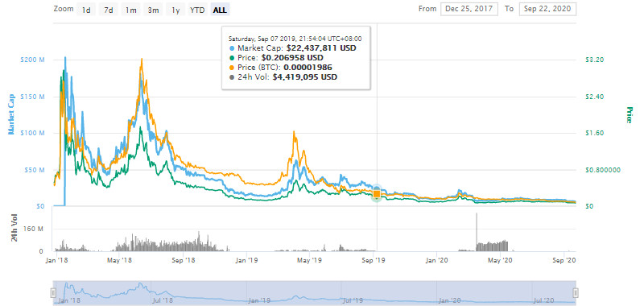Edit the From date field Dec 25, 2017
The image size is (644, 306).
click(x=469, y=9)
